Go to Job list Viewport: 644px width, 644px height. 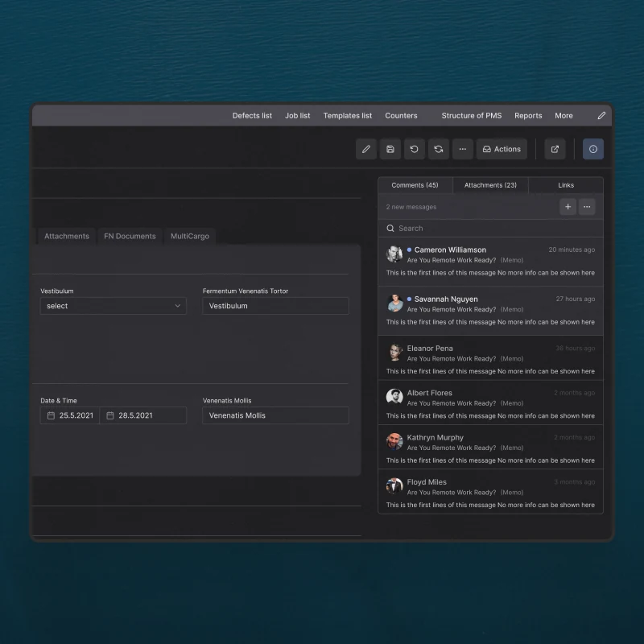pos(297,116)
